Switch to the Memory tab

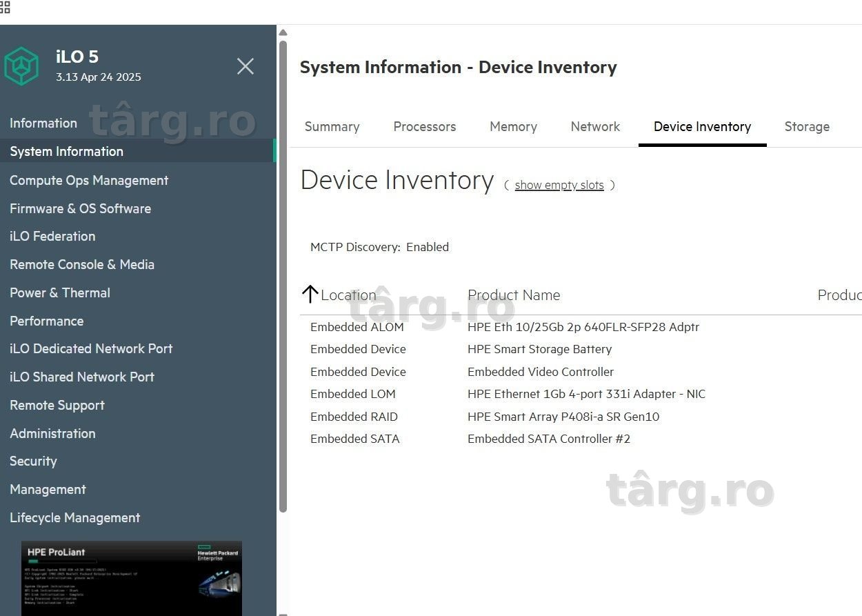tap(513, 126)
